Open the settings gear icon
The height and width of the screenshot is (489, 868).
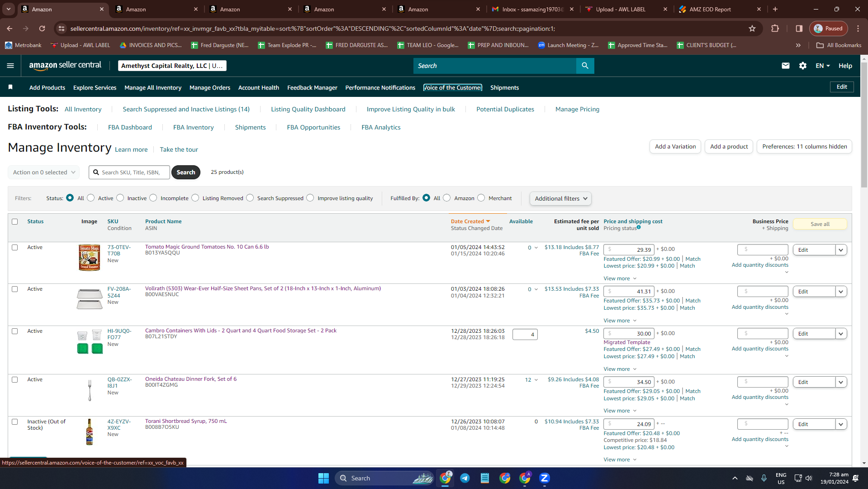click(803, 66)
